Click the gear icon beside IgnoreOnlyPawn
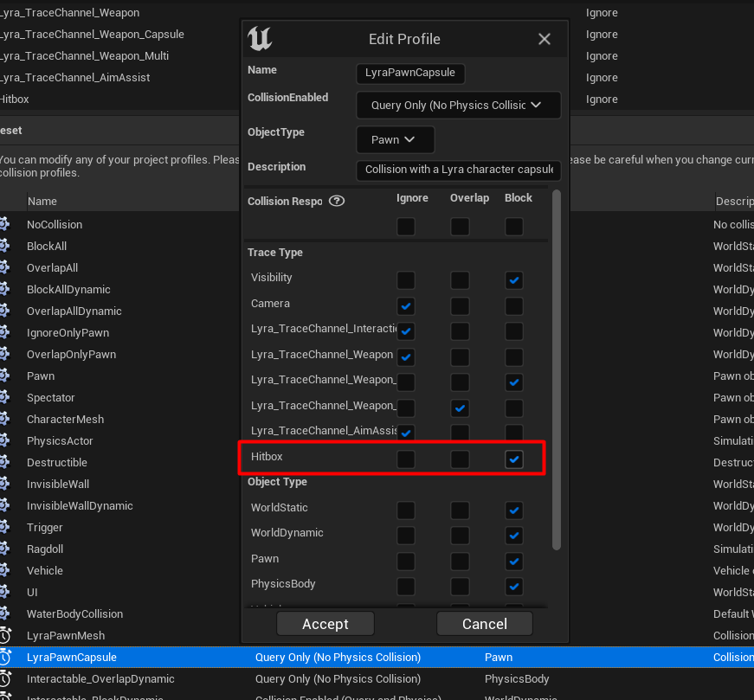Image resolution: width=754 pixels, height=700 pixels. (4, 332)
